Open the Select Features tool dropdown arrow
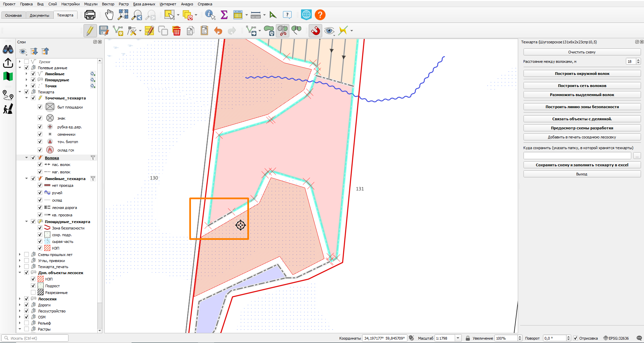Image resolution: width=644 pixels, height=343 pixels. pyautogui.click(x=178, y=15)
